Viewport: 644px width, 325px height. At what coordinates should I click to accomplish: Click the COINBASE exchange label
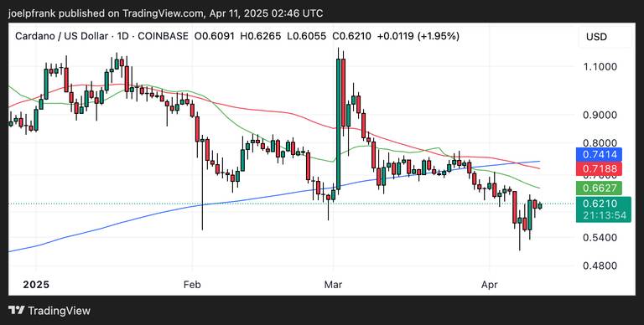tap(163, 36)
